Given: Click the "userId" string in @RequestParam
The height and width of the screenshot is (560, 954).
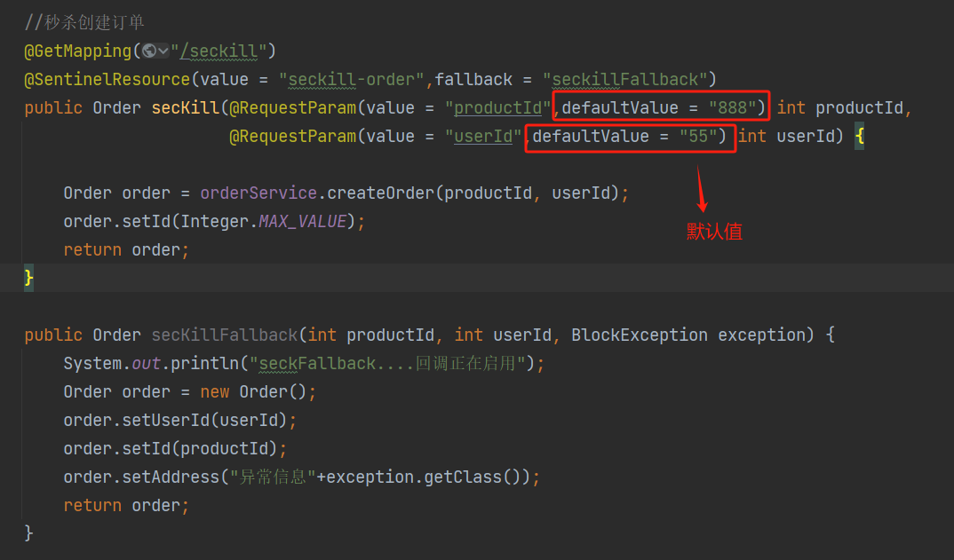Looking at the screenshot, I should coord(483,136).
